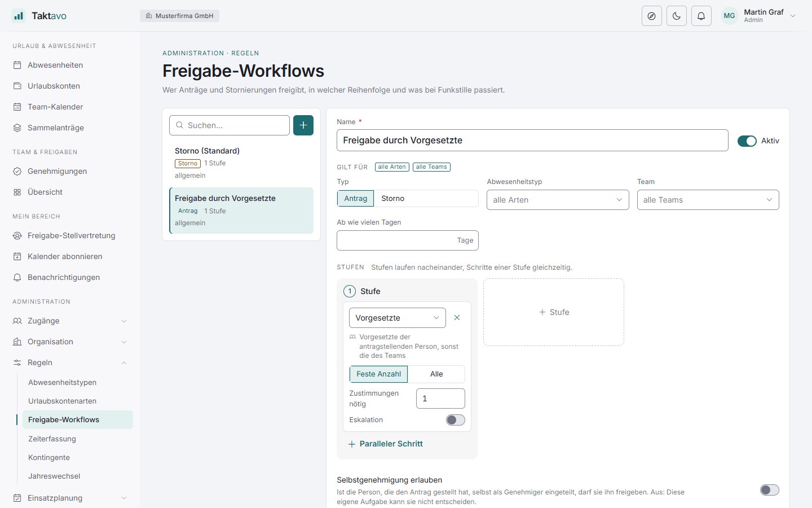Open the Vorgesetzte approver dropdown
Screen dimensions: 812x508
(398, 318)
